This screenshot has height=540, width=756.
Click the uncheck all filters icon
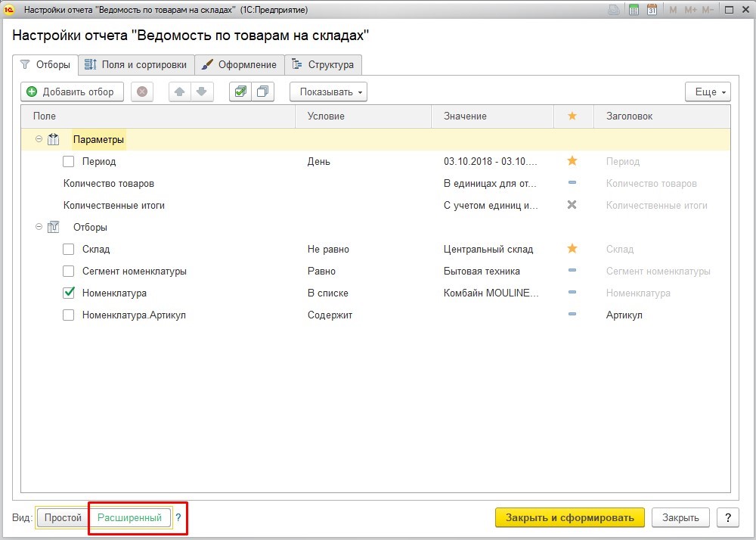[262, 92]
